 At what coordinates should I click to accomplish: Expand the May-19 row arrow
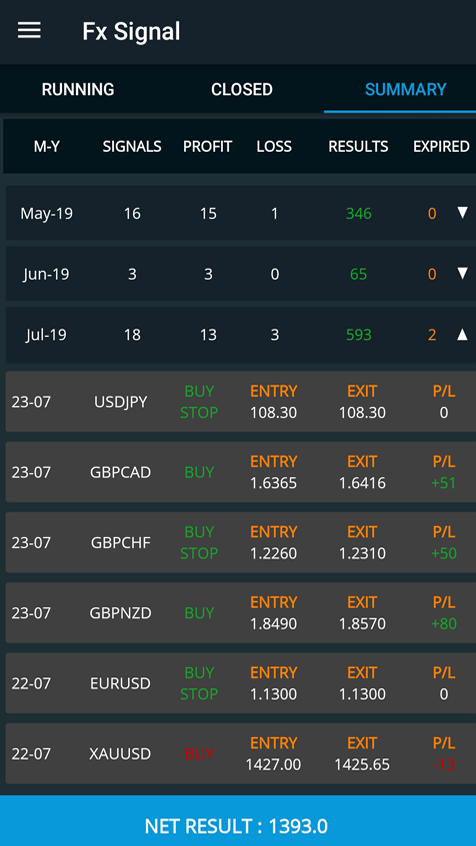462,213
